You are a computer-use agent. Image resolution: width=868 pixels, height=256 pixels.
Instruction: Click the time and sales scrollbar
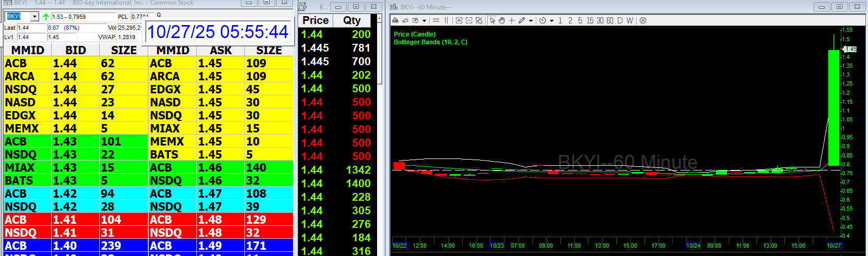point(380,52)
